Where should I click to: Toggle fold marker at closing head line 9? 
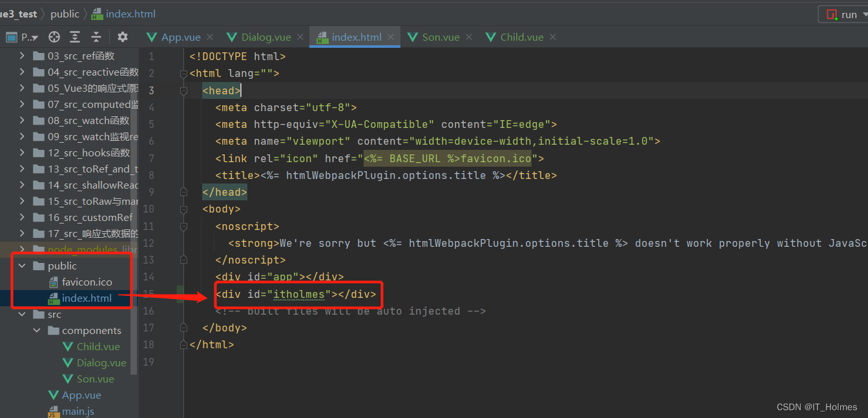183,192
